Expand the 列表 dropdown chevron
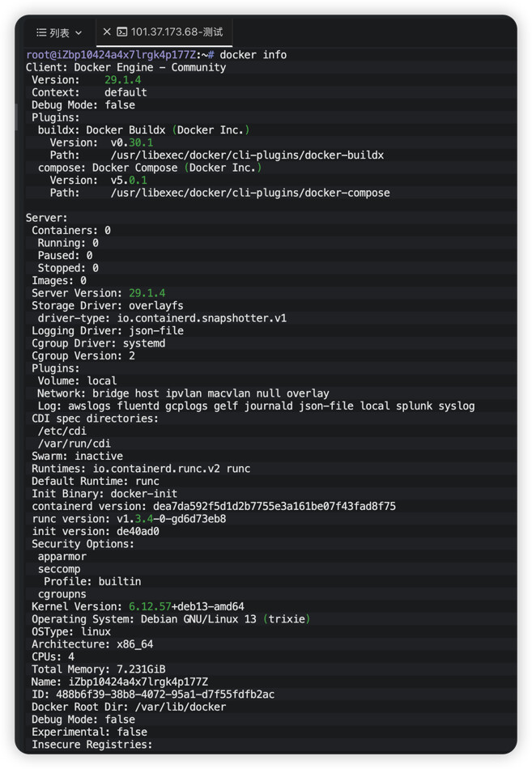This screenshot has height=769, width=532. 79,32
